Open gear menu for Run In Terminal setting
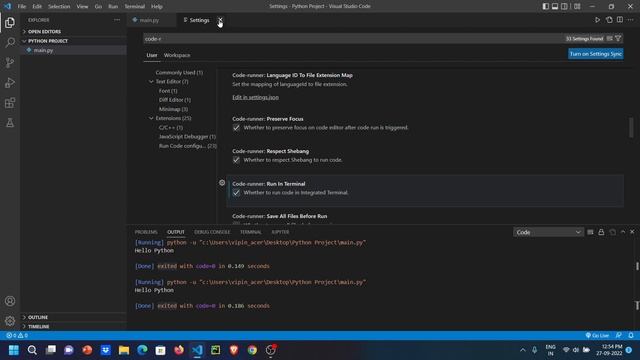Screen dimensions: 640x360 pyautogui.click(x=222, y=183)
